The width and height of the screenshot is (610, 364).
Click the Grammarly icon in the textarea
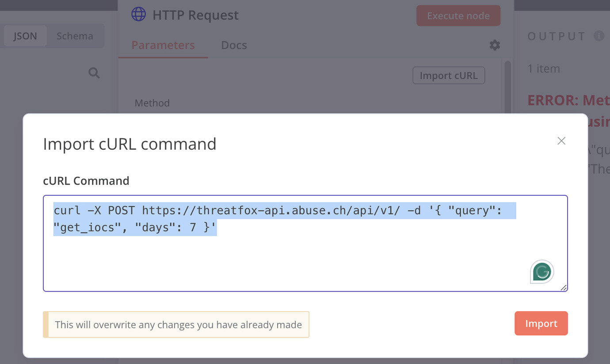pos(541,271)
